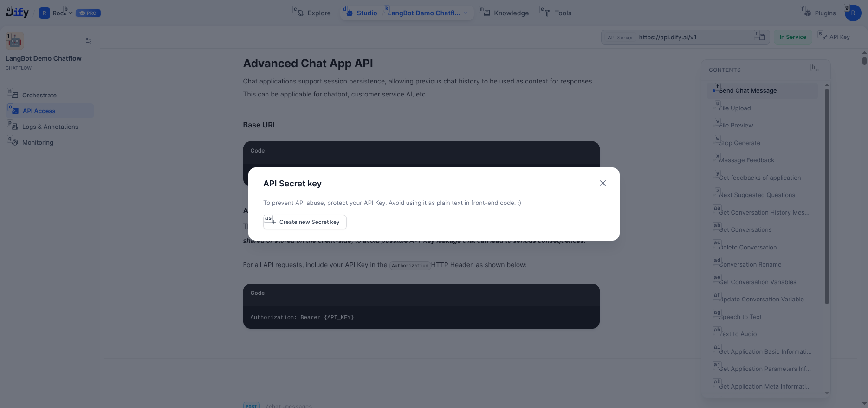
Task: Close the API Secret key dialog
Action: click(x=602, y=183)
